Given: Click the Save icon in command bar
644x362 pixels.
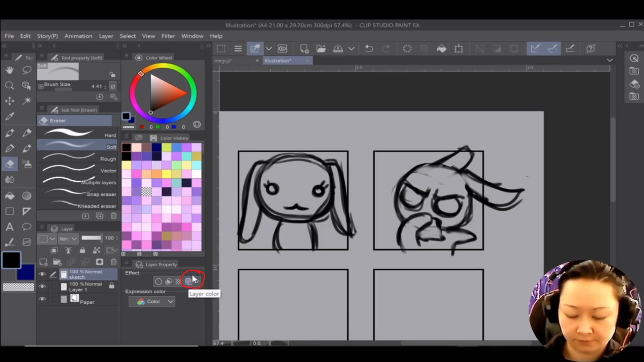Looking at the screenshot, I should [x=338, y=49].
